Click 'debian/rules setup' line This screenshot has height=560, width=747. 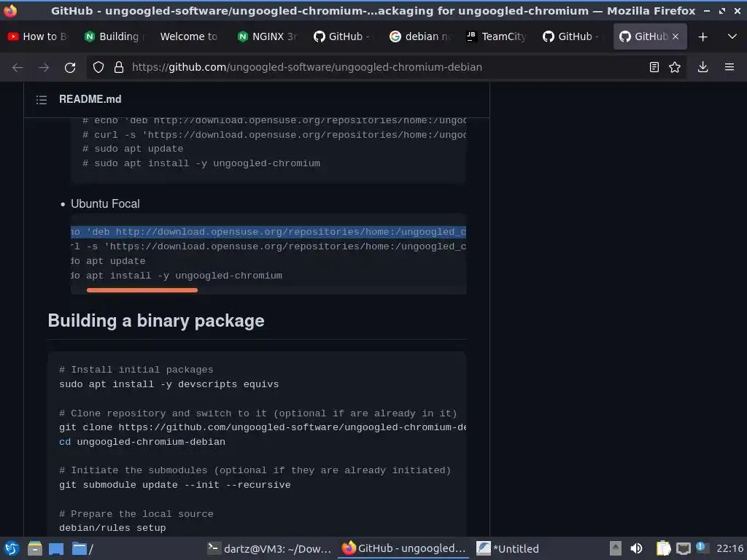[112, 528]
